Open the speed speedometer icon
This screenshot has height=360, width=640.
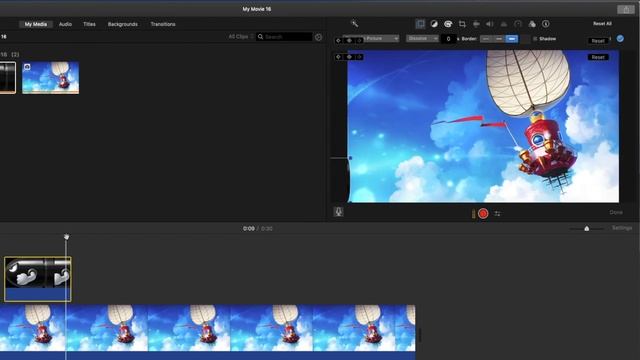(x=518, y=24)
